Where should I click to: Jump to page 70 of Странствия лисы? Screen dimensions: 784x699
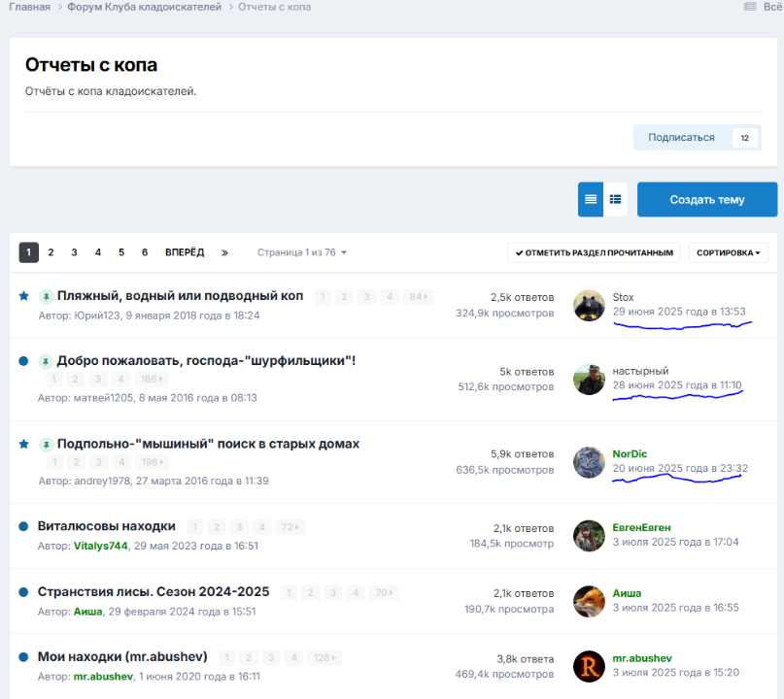(x=384, y=593)
